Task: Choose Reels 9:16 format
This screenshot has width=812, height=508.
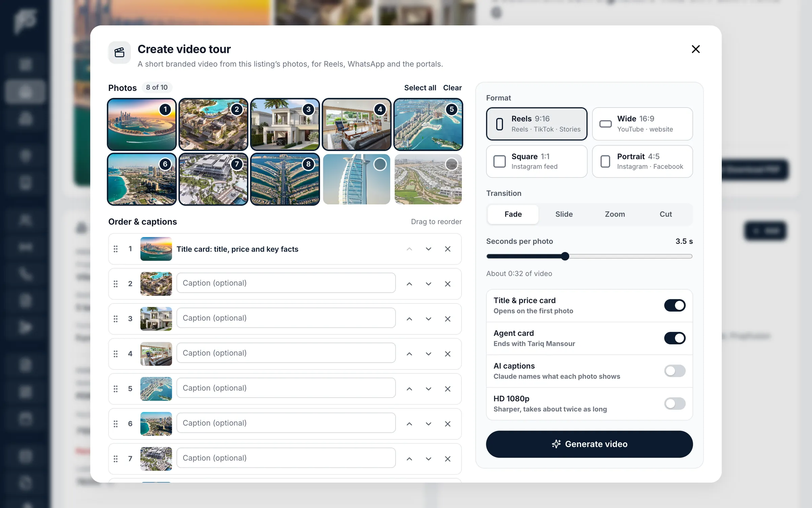Action: [x=537, y=124]
